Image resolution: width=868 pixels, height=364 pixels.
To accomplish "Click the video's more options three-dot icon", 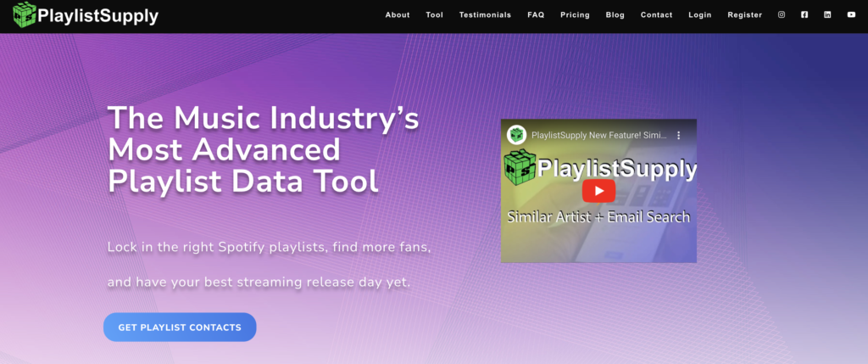I will [x=679, y=135].
